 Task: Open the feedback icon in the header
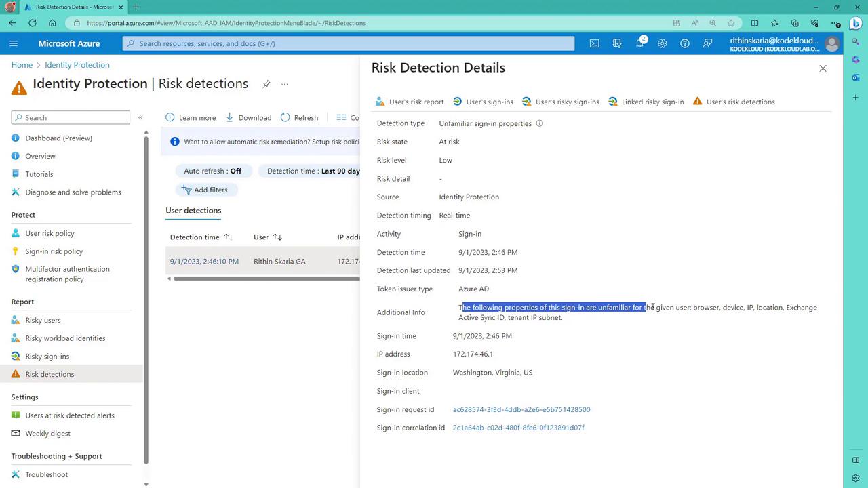[x=707, y=43]
